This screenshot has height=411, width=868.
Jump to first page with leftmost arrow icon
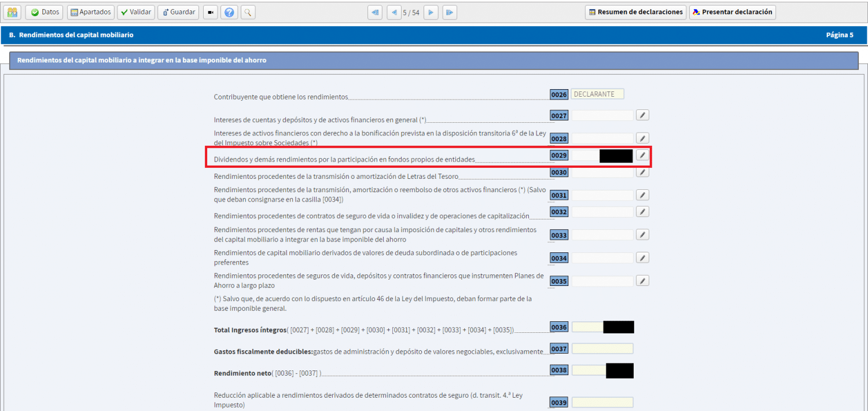click(x=374, y=12)
